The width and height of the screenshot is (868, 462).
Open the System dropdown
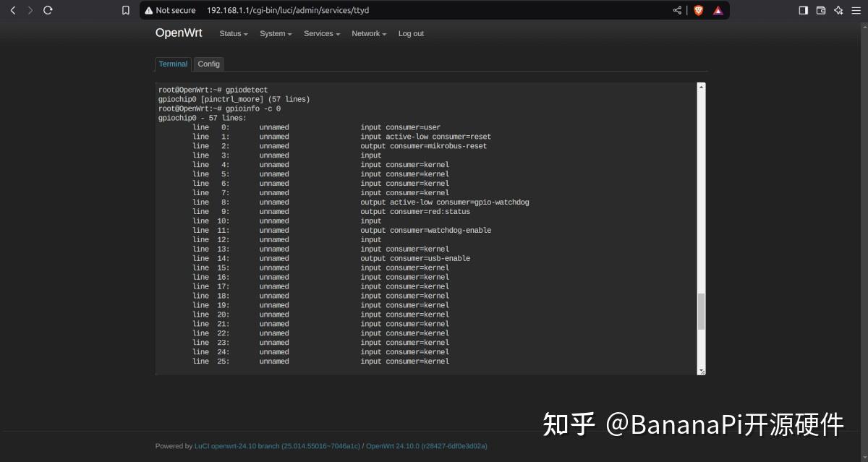click(276, 33)
